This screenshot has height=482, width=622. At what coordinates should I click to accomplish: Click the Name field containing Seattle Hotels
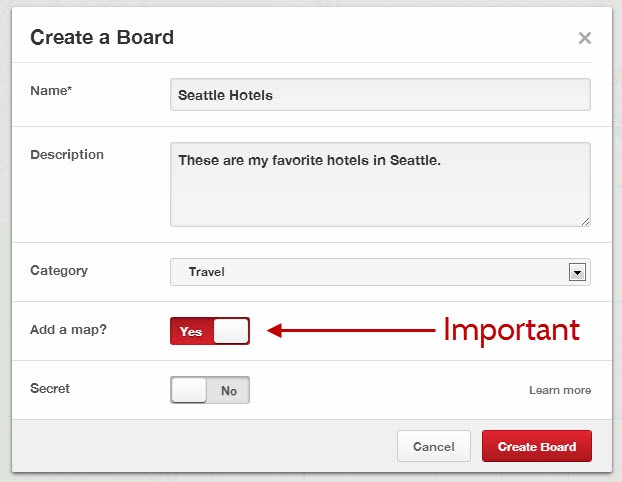(x=380, y=95)
